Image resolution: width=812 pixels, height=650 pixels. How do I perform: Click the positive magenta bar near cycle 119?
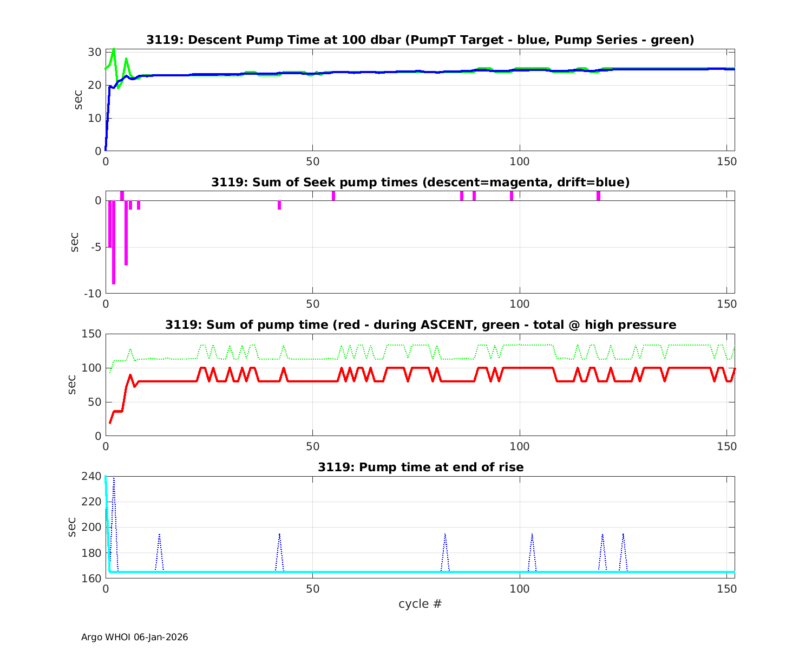[598, 196]
